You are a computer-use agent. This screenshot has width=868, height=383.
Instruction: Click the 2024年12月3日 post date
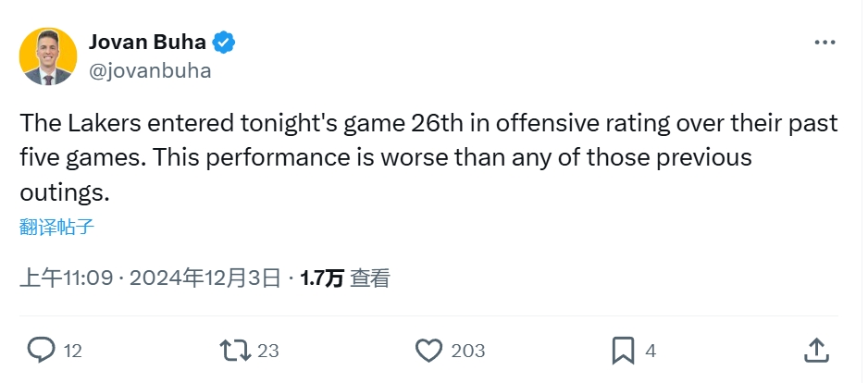(x=205, y=277)
